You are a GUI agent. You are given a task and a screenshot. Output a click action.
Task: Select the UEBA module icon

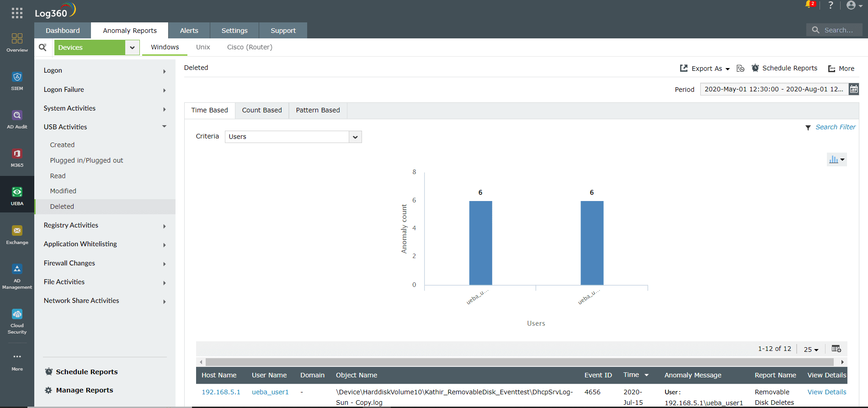tap(17, 192)
